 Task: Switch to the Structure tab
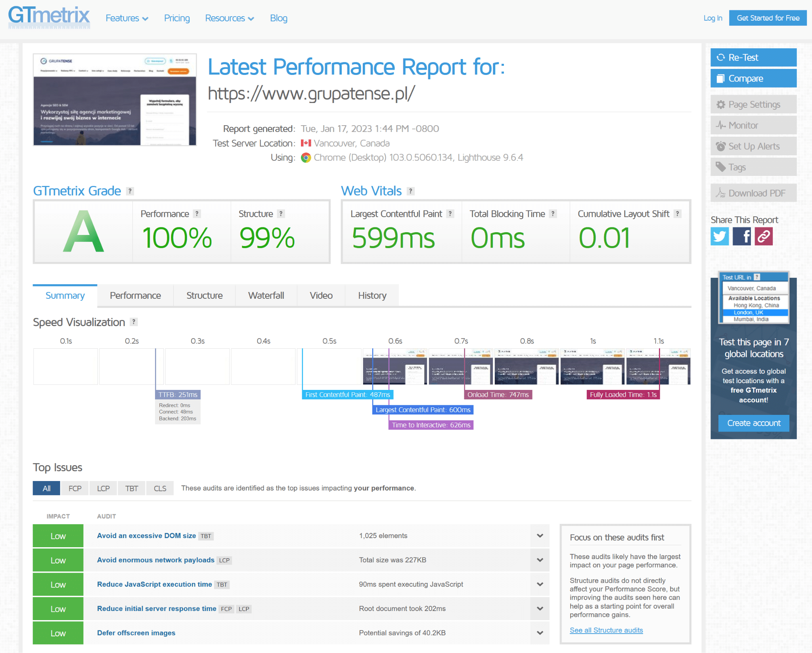205,296
